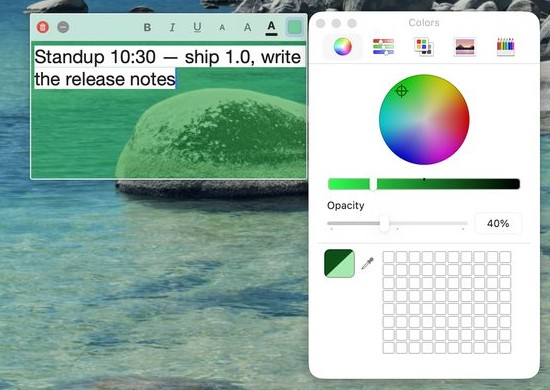Decrease font size with the small A
The image size is (550, 390).
click(x=222, y=28)
